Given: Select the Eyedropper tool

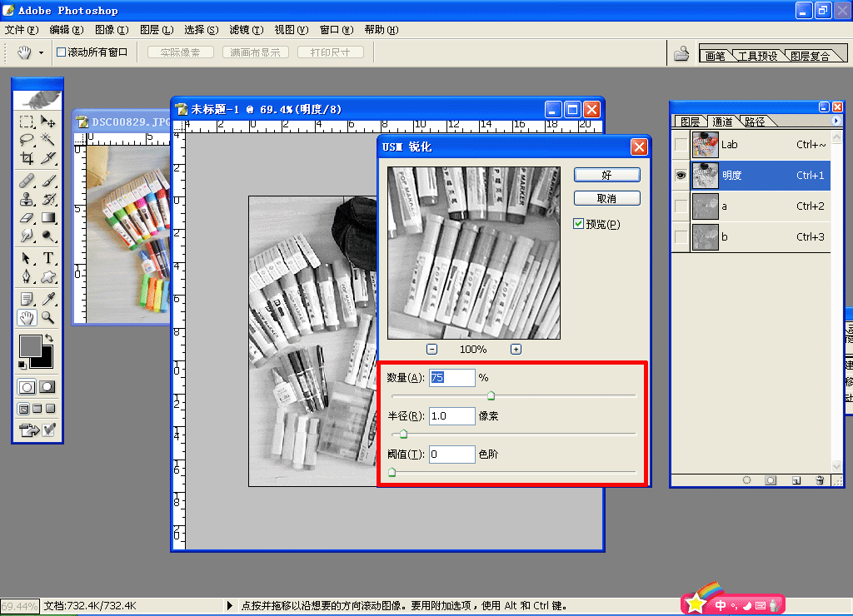Looking at the screenshot, I should 47,299.
